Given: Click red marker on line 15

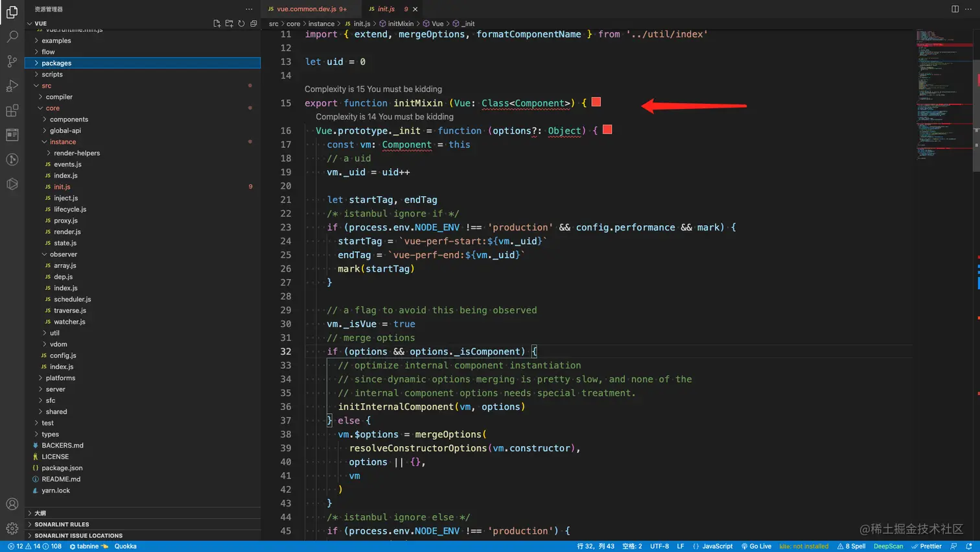Looking at the screenshot, I should [596, 102].
